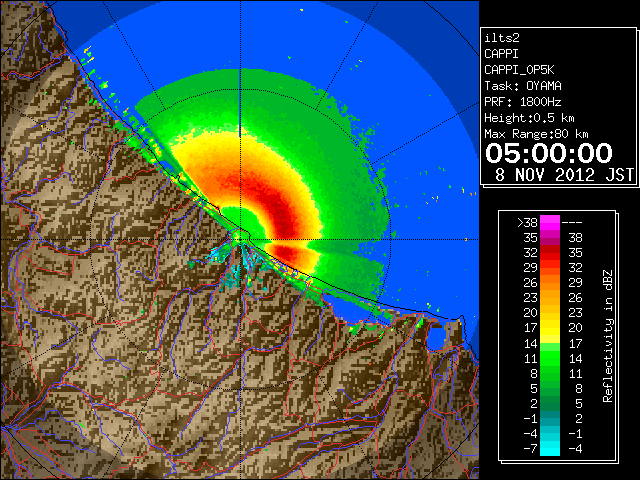Pick the dark red 32–35 dBZ swatch
Image resolution: width=640 pixels, height=480 pixels.
550,253
